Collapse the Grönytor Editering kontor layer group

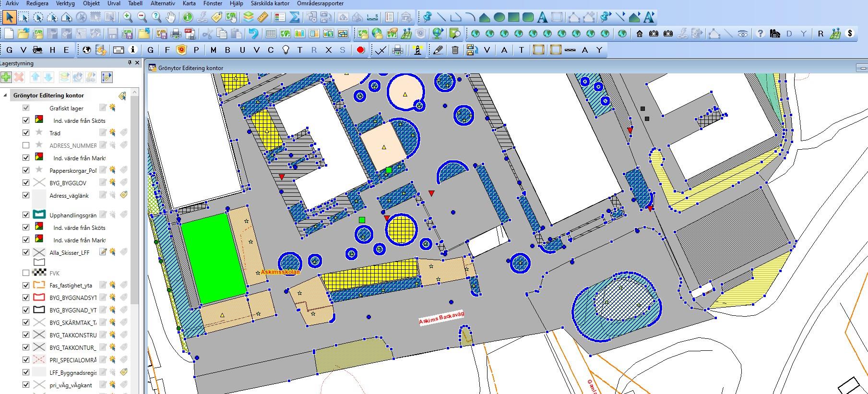coord(5,96)
